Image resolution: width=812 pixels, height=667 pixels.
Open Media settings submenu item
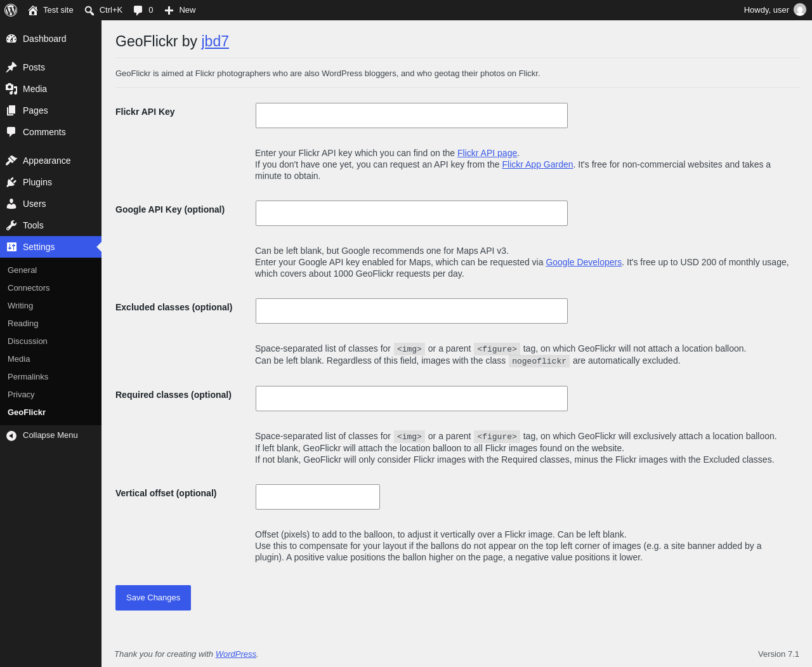click(19, 359)
